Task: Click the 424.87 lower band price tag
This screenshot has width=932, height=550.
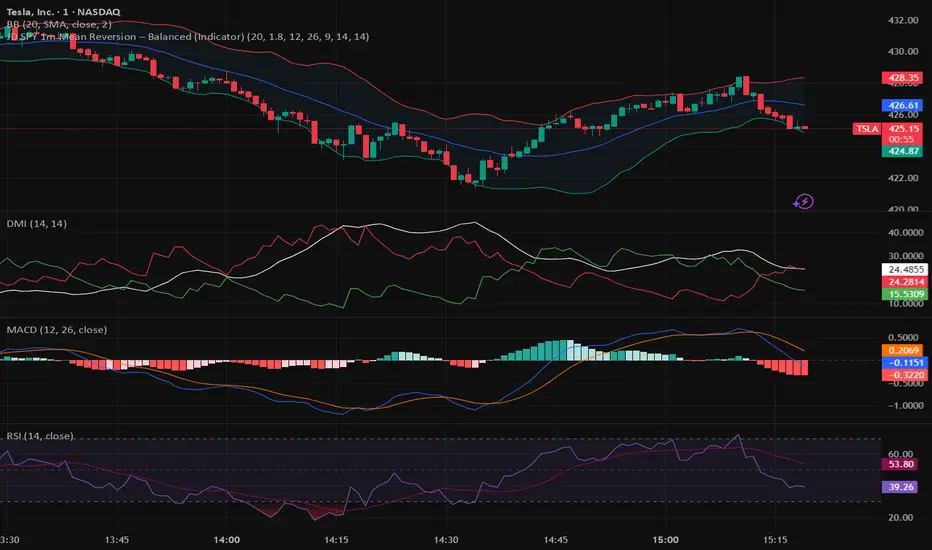Action: (x=902, y=151)
